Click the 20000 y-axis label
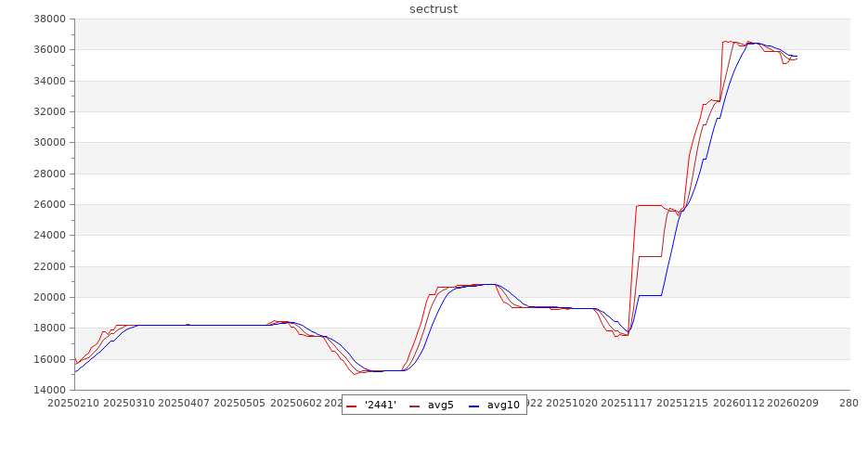Image resolution: width=868 pixels, height=464 pixels. tap(47, 297)
